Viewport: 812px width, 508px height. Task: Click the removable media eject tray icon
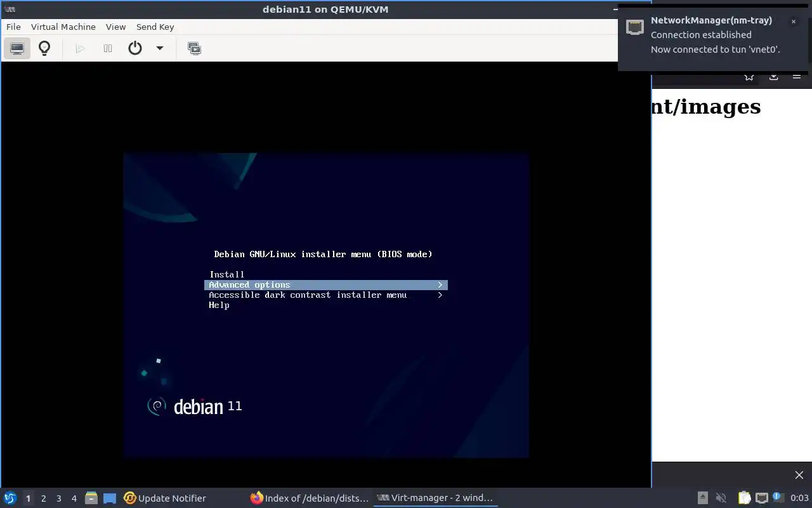[x=702, y=498]
